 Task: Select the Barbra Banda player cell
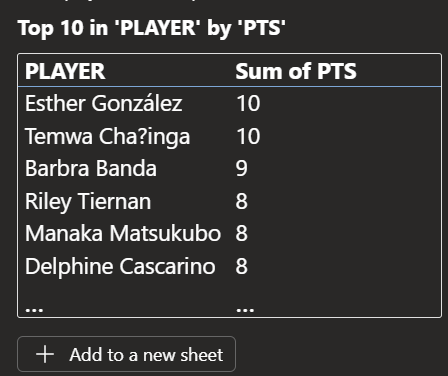(91, 168)
